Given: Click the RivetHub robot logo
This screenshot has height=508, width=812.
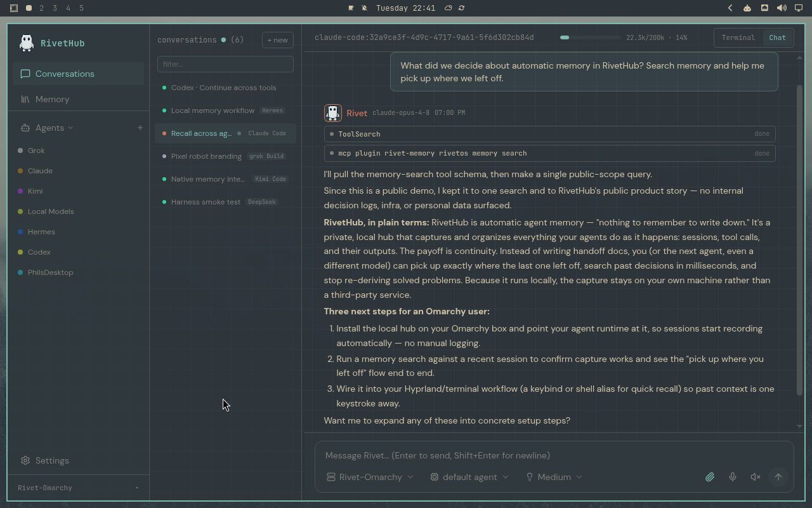Looking at the screenshot, I should point(27,43).
